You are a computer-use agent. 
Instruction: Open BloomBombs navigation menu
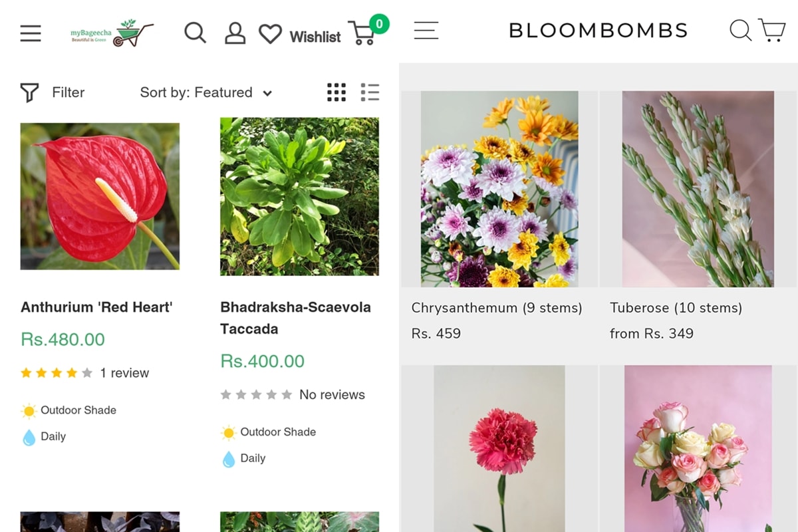click(x=426, y=30)
